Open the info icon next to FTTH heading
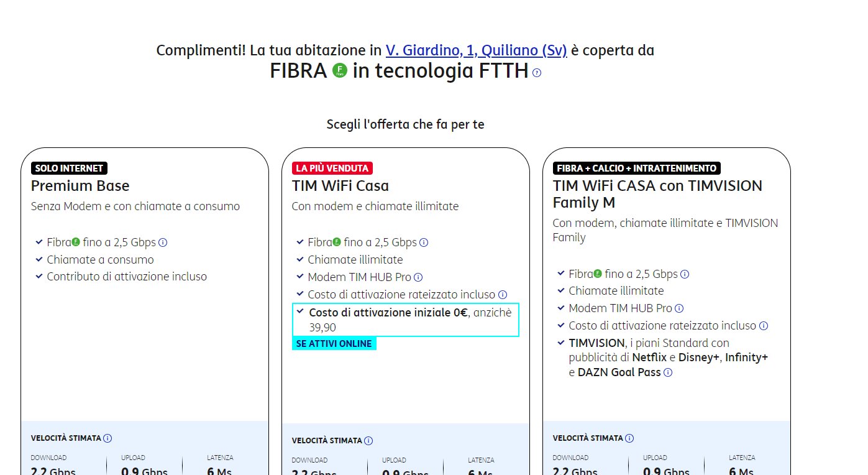This screenshot has height=475, width=868. pos(537,73)
